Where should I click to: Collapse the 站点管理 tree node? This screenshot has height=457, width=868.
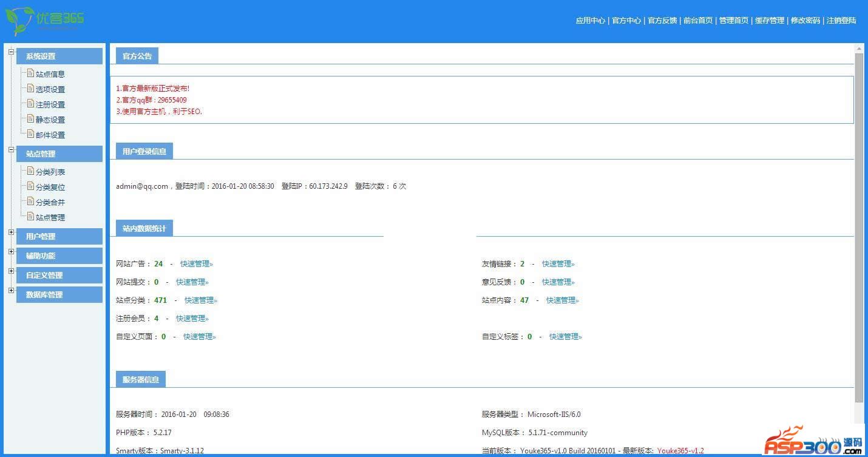(11, 149)
